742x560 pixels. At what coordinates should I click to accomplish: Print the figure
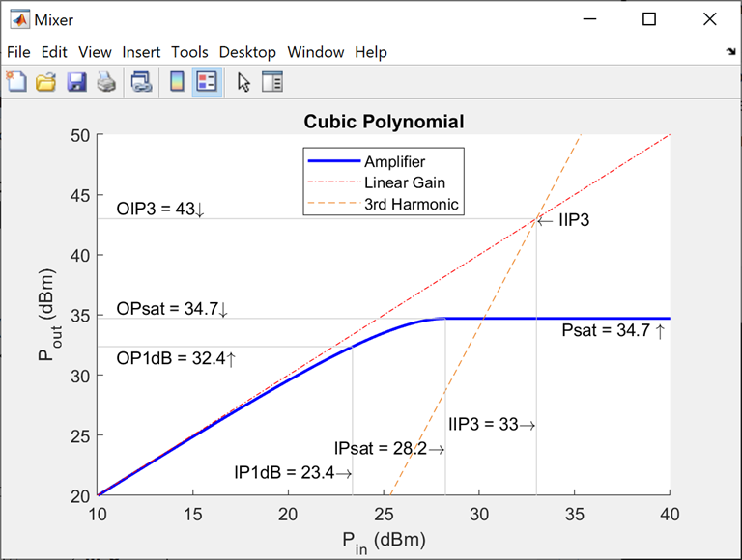106,82
